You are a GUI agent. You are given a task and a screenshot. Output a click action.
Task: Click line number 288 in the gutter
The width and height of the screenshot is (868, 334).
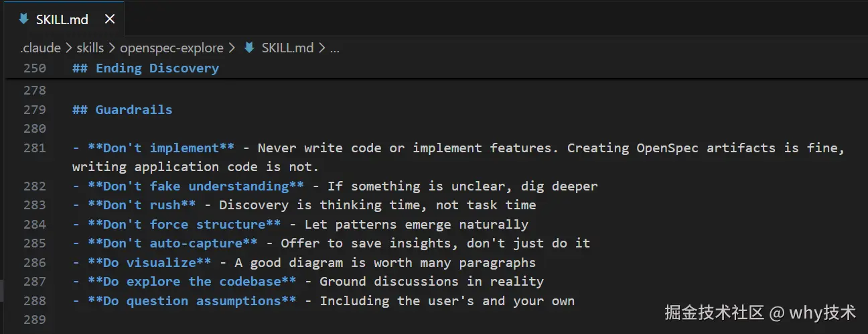click(34, 300)
